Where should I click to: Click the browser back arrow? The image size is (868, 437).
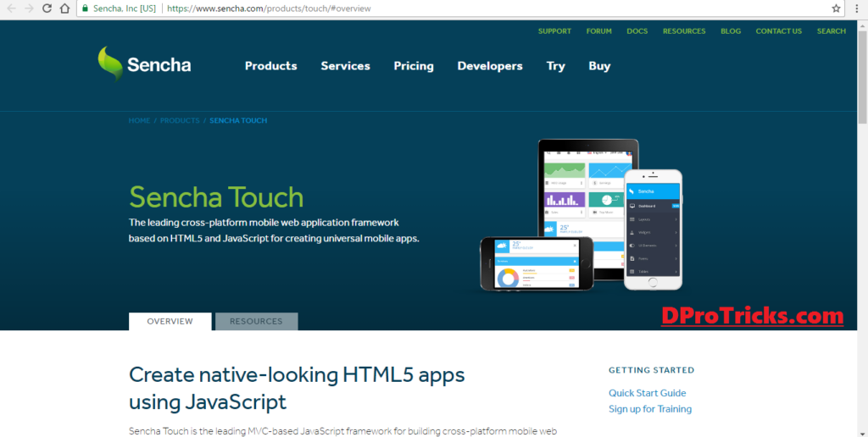(x=11, y=8)
